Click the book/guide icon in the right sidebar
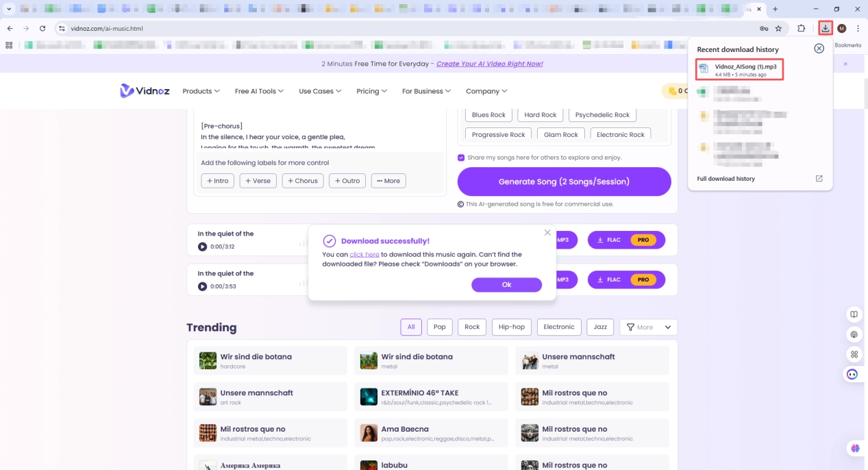The image size is (868, 470). click(x=854, y=314)
